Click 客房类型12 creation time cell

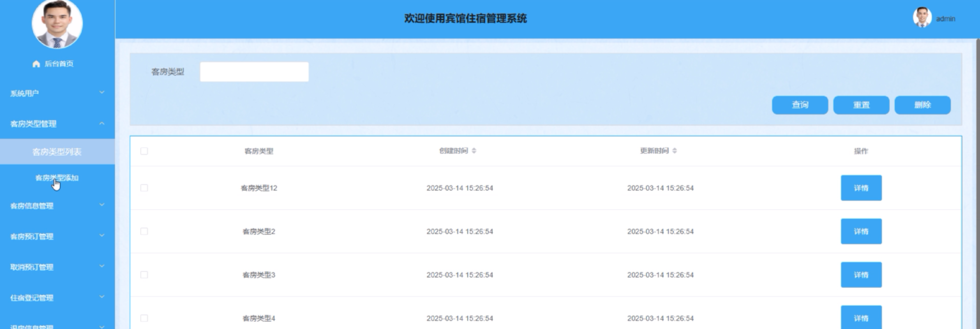point(460,188)
